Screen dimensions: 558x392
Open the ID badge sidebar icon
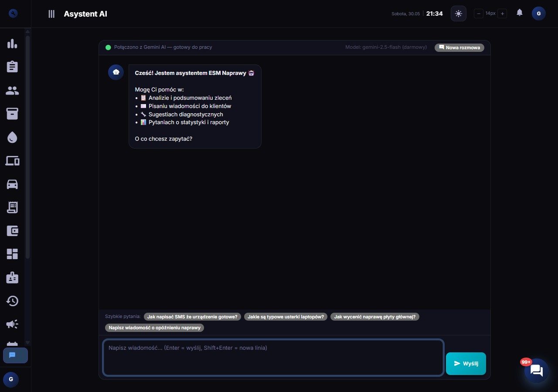click(12, 277)
